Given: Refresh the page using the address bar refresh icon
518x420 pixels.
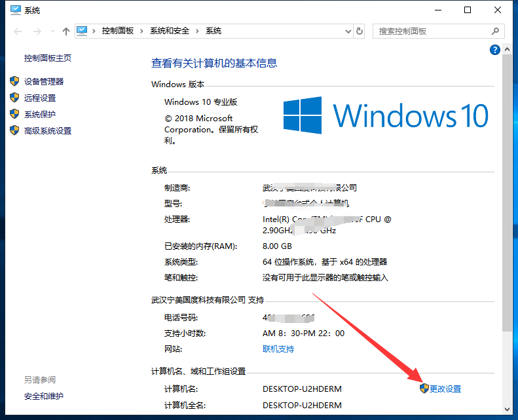Looking at the screenshot, I should tap(360, 31).
